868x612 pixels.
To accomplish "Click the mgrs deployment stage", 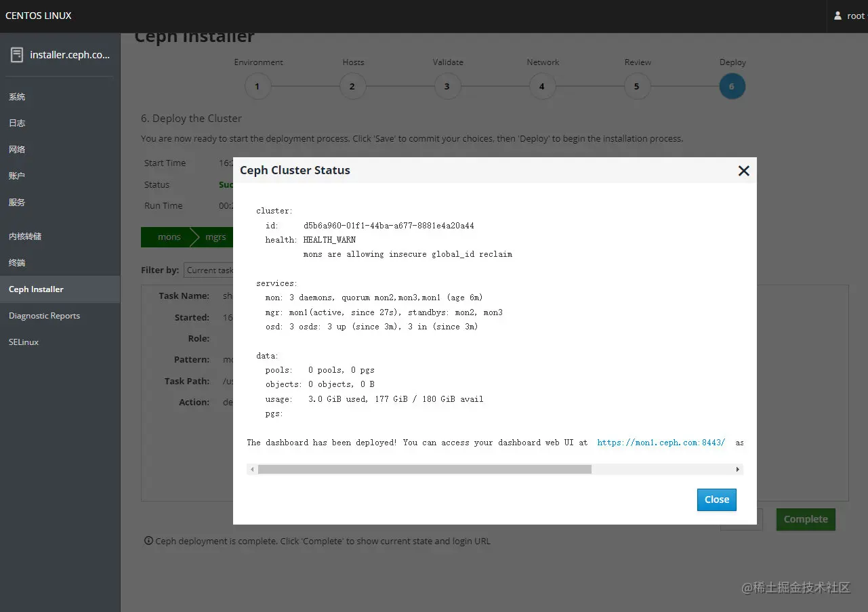I will (215, 237).
